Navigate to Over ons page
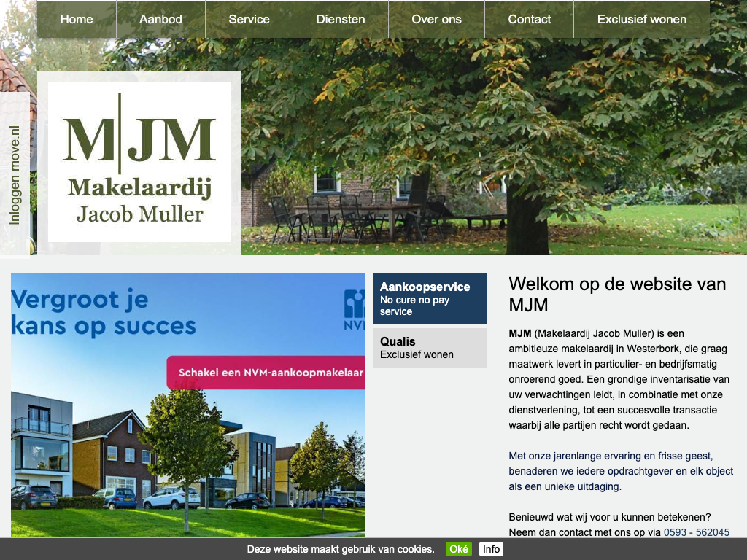Image resolution: width=747 pixels, height=560 pixels. click(x=436, y=20)
